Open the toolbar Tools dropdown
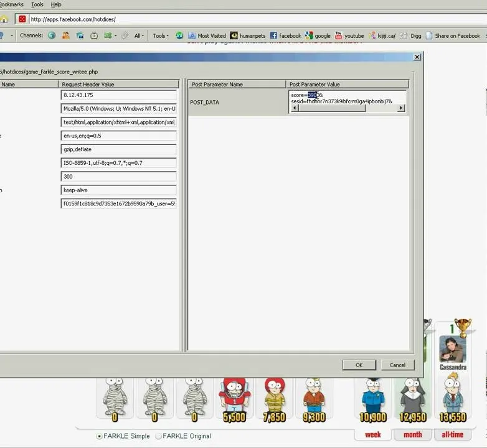Screen dimensions: 487x448 click(x=161, y=35)
